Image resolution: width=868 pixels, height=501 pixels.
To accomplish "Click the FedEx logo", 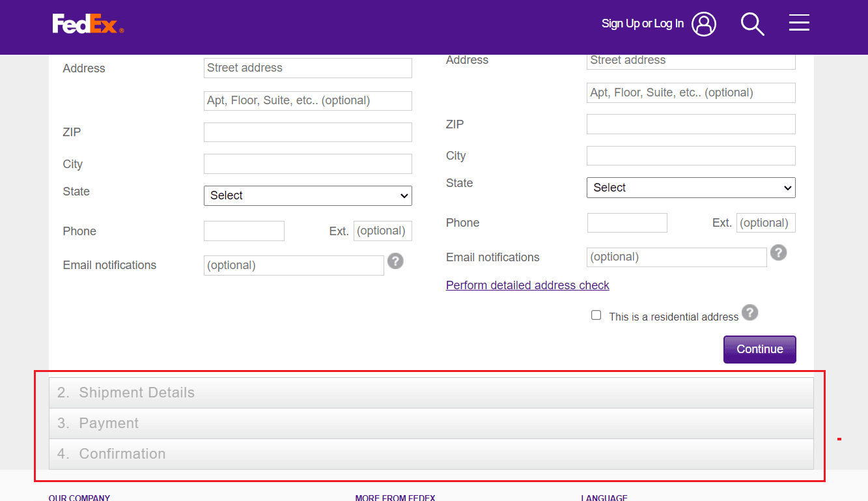I will pos(88,24).
